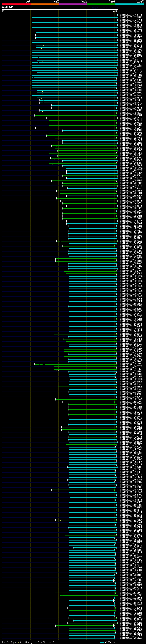The height and width of the screenshot is (644, 146).
Task: Select hit label UniRef100_Q5KDL9
Action: coord(131,636)
